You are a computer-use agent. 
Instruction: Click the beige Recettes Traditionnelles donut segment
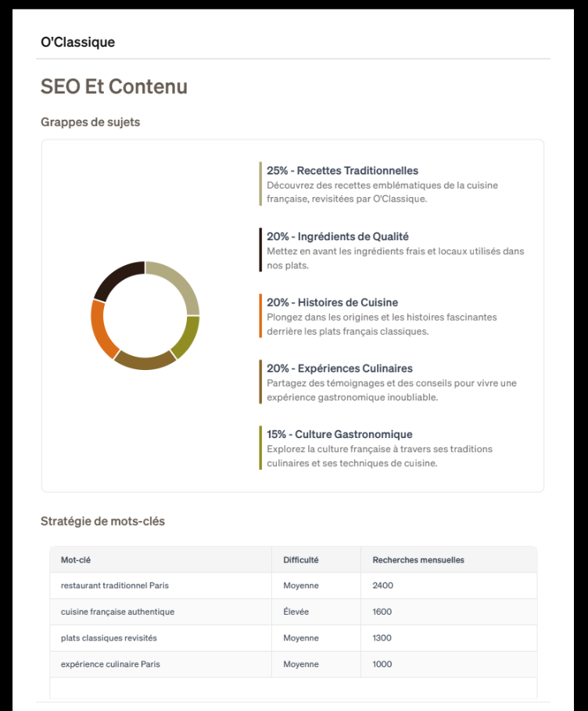tap(180, 282)
